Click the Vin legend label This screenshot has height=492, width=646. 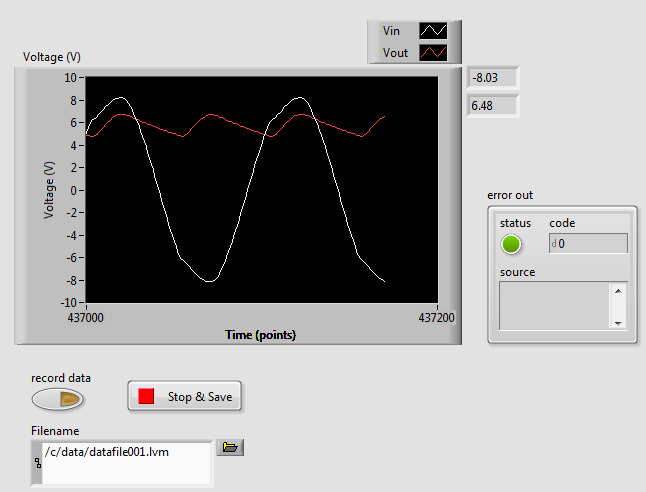pyautogui.click(x=392, y=31)
